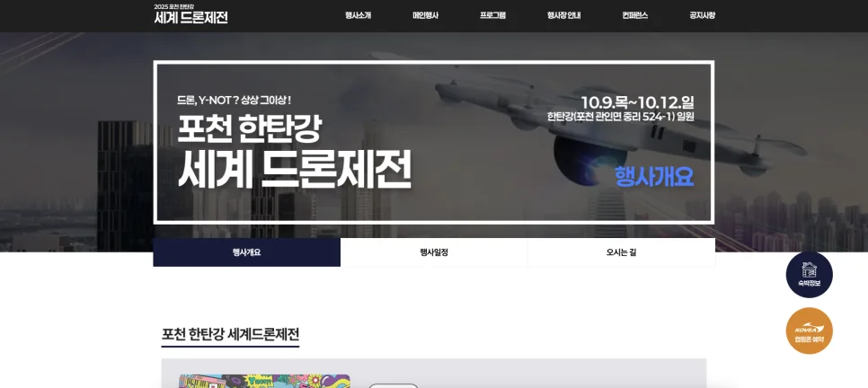Open the 행사소개 menu
The image size is (868, 388).
tap(358, 15)
